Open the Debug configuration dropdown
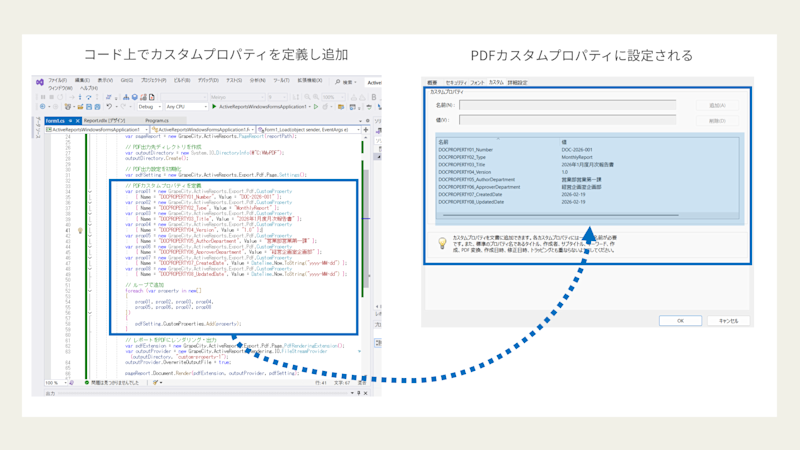This screenshot has height=450, width=800. click(x=149, y=107)
